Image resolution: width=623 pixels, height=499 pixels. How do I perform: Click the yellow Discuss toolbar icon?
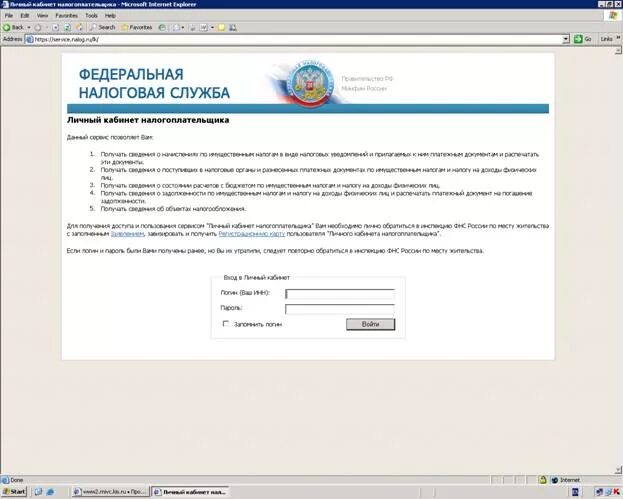pos(222,27)
